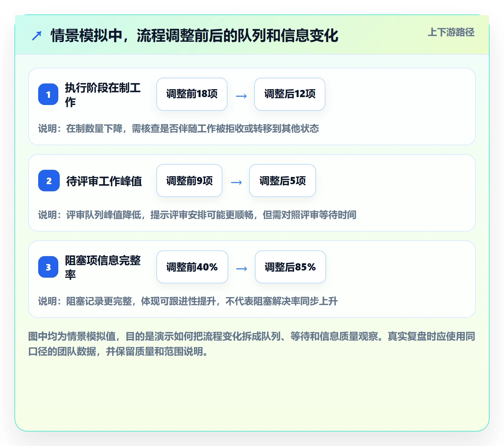Select the step 2 number badge
This screenshot has height=446, width=504.
[x=49, y=181]
